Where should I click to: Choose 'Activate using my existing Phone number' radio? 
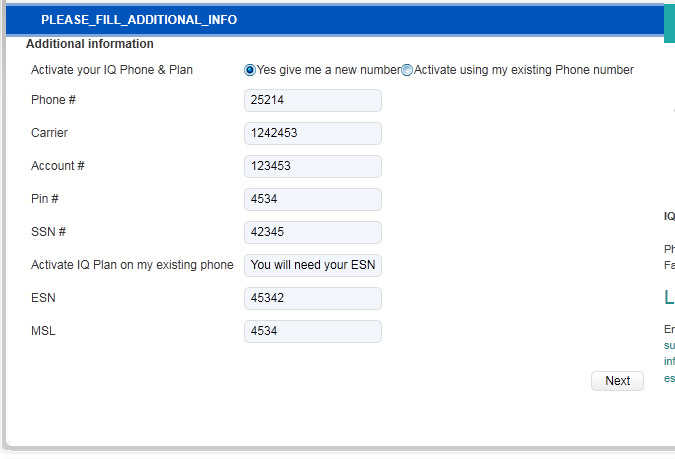(407, 70)
